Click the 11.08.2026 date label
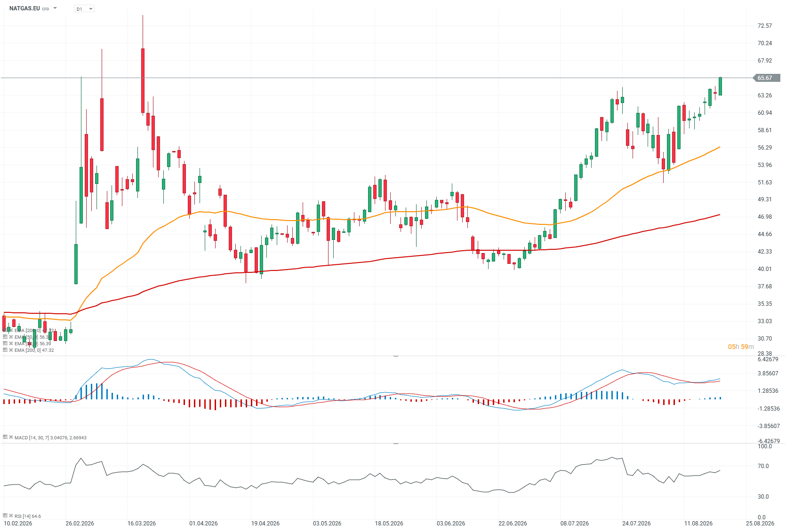The width and height of the screenshot is (786, 532). click(698, 524)
